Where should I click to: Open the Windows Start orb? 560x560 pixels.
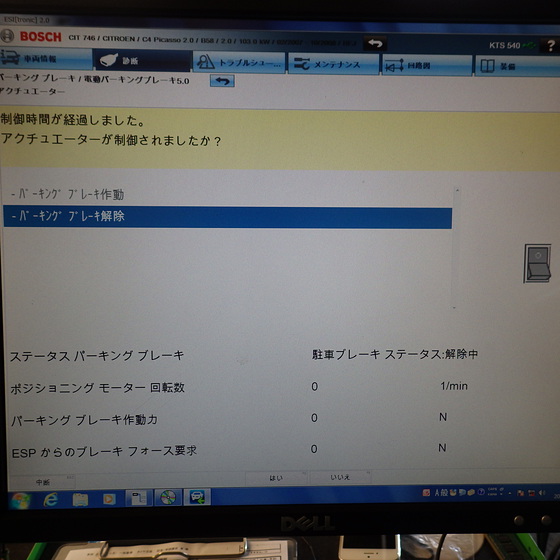click(20, 500)
